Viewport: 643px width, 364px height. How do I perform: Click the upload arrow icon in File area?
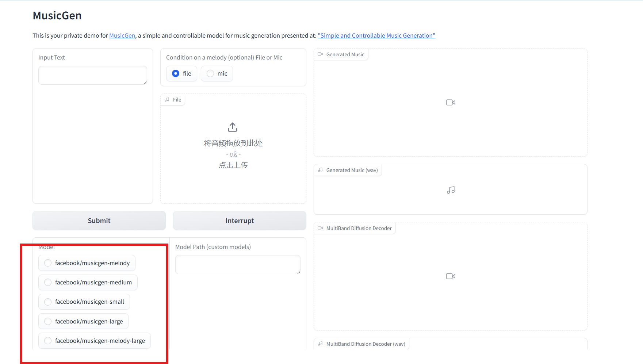click(233, 127)
